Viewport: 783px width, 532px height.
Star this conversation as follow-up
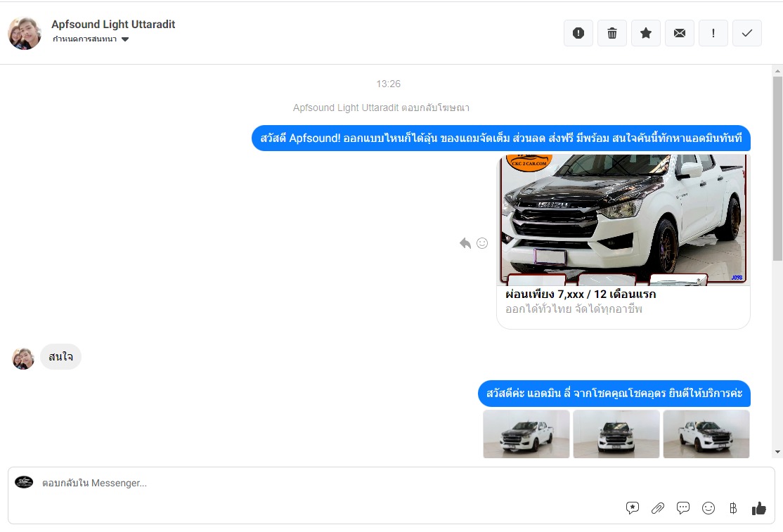pos(646,33)
